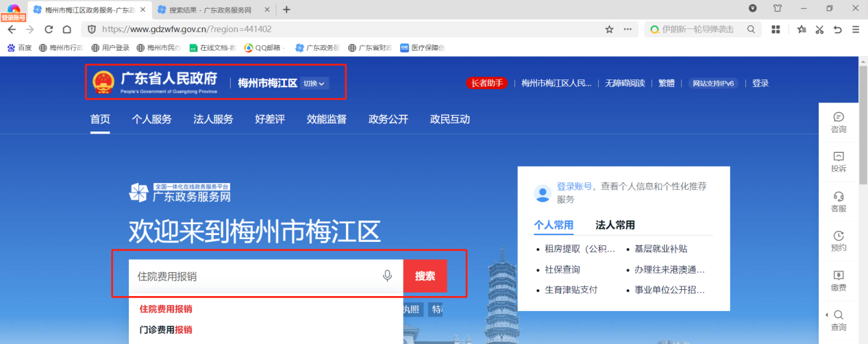Viewport: 868px width, 344px height.
Task: Expand the 切换 region switcher dropdown
Action: [x=314, y=84]
